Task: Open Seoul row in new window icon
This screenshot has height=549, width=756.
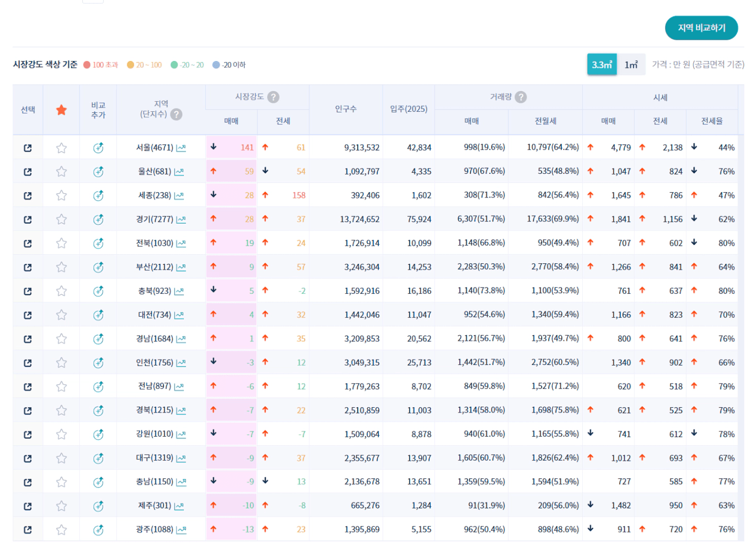Action: click(x=28, y=148)
